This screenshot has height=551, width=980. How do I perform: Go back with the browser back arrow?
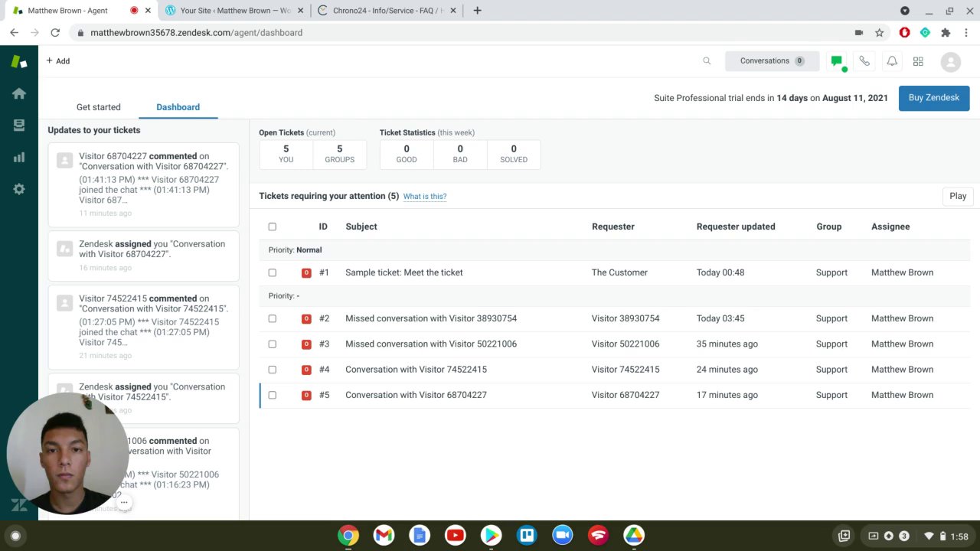pos(14,33)
